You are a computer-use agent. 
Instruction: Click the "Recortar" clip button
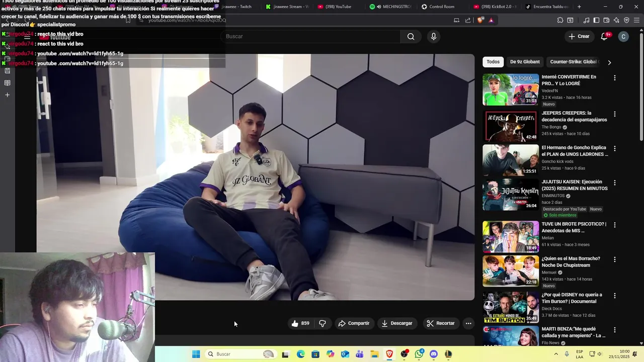point(440,323)
